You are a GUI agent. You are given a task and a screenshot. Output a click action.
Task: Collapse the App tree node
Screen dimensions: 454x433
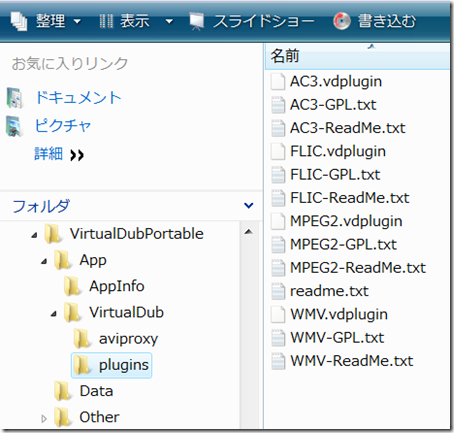[x=44, y=262]
